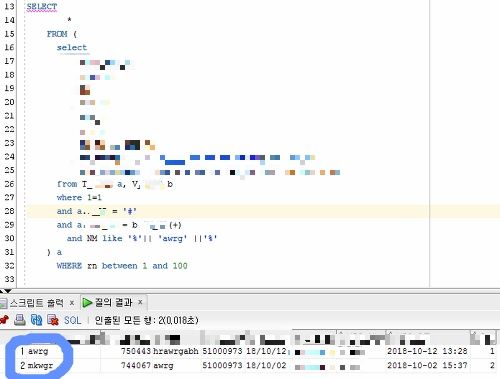Print the query result grid
The image size is (500, 379).
(x=20, y=320)
